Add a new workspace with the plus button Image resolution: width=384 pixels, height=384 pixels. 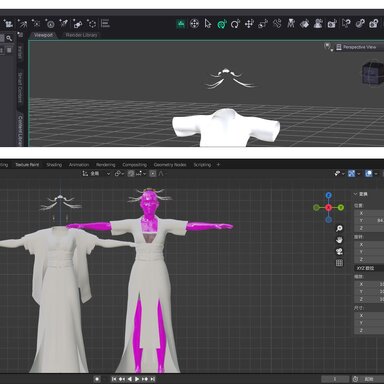(218, 165)
